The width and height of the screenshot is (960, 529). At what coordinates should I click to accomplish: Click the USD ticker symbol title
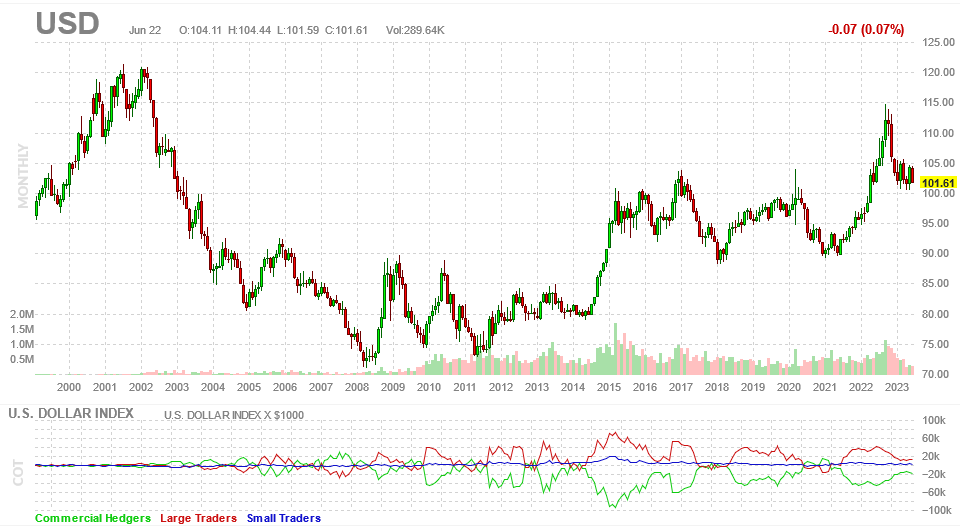coord(67,23)
